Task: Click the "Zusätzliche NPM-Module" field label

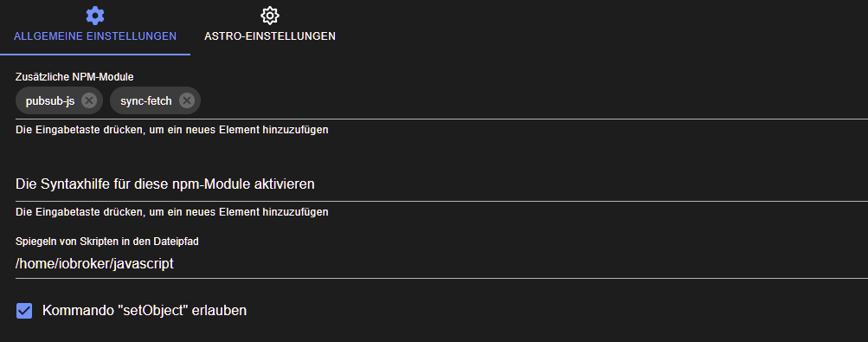Action: 74,77
